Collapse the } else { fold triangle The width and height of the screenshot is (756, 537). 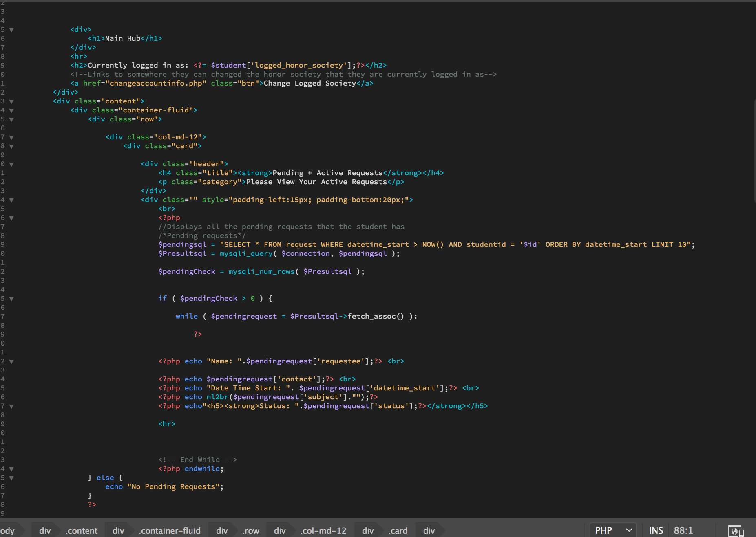tap(11, 478)
